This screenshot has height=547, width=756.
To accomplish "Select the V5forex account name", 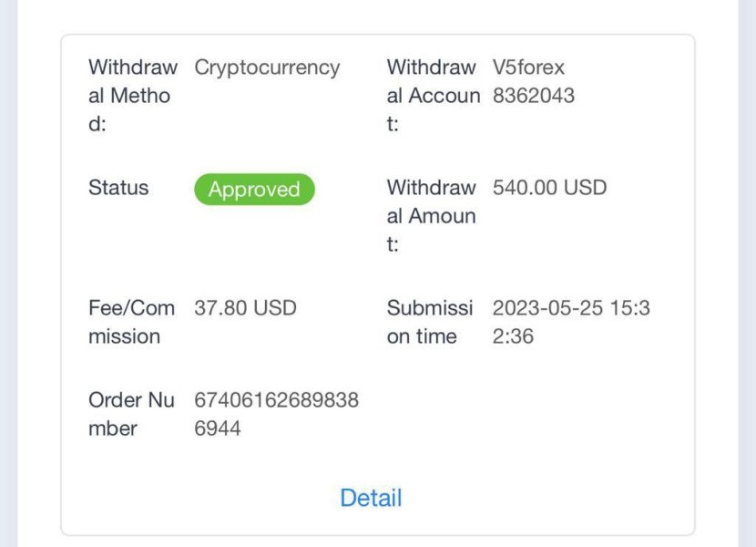I will (528, 67).
